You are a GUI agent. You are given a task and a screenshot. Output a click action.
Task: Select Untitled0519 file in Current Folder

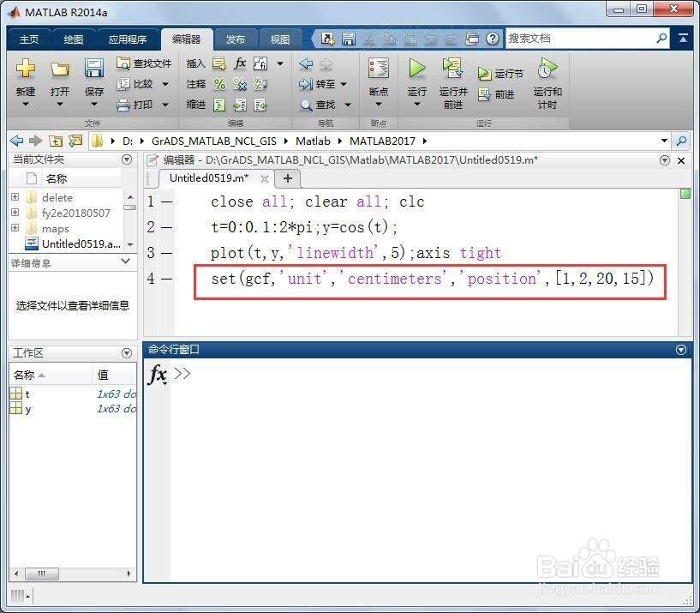(73, 243)
